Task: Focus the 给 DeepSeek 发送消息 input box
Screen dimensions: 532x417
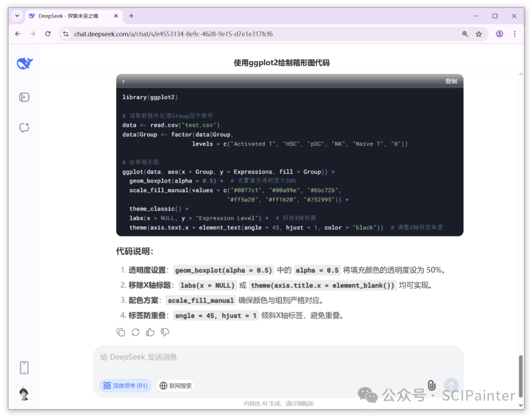Action: coord(278,357)
